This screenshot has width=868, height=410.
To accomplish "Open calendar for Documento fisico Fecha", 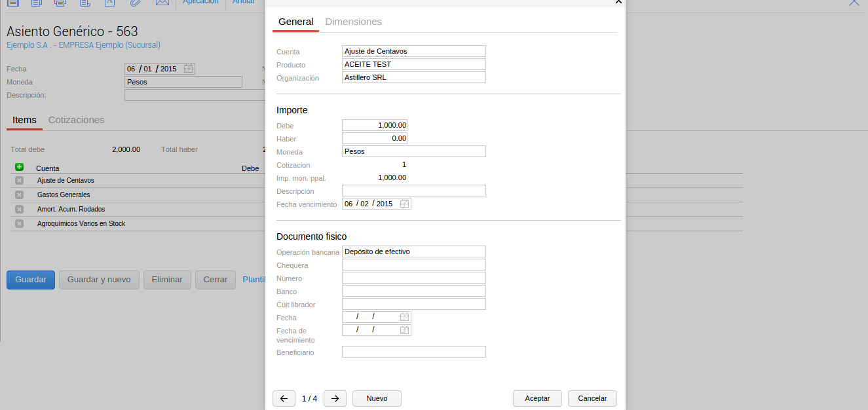I will (x=405, y=317).
